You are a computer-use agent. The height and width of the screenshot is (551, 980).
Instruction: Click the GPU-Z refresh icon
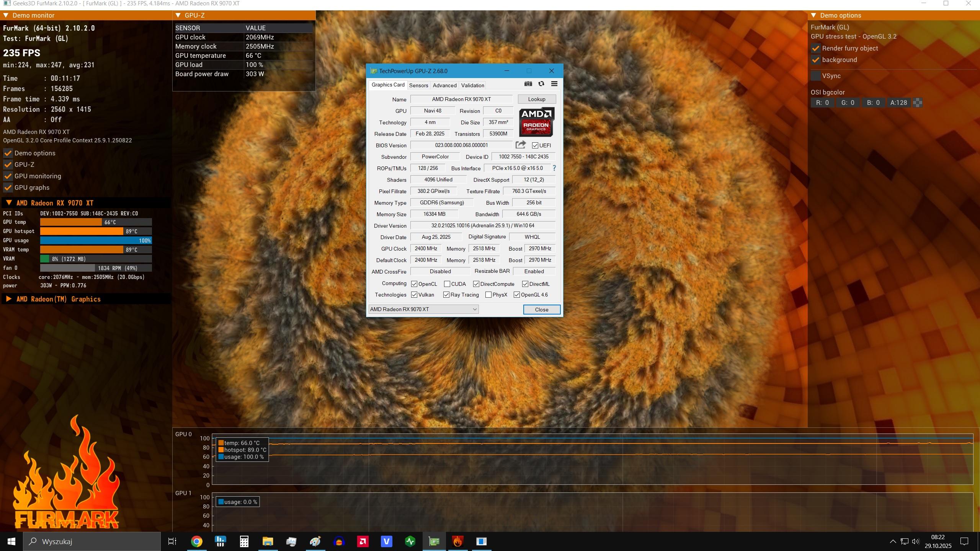pos(541,84)
